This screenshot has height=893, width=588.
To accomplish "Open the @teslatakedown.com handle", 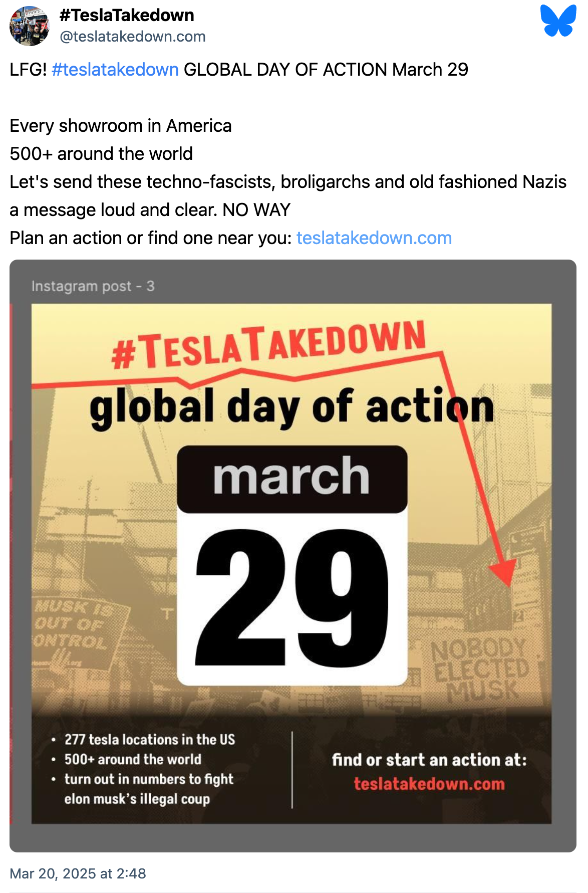I will (x=133, y=37).
